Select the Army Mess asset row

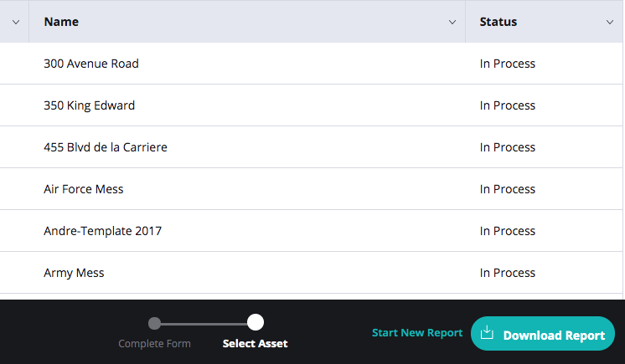[x=312, y=273]
